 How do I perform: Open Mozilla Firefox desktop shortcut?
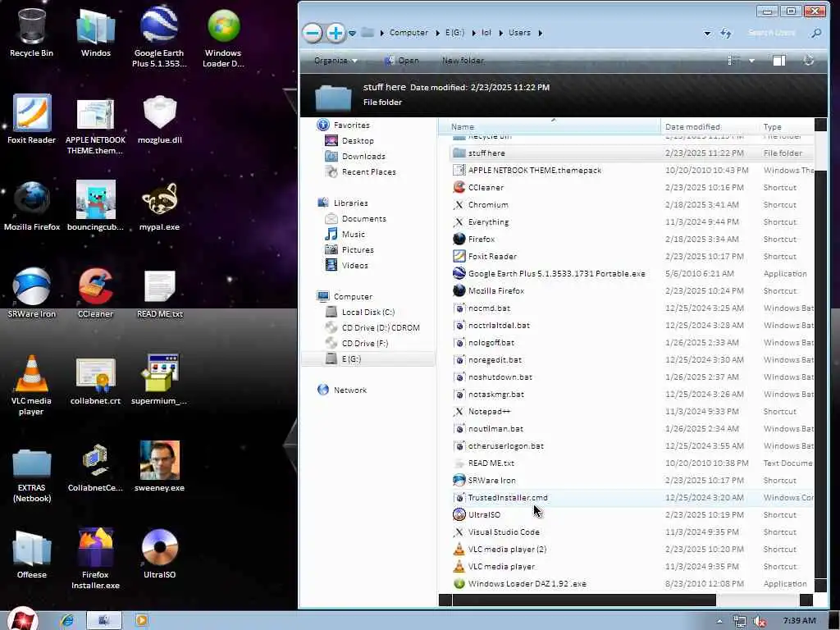32,206
